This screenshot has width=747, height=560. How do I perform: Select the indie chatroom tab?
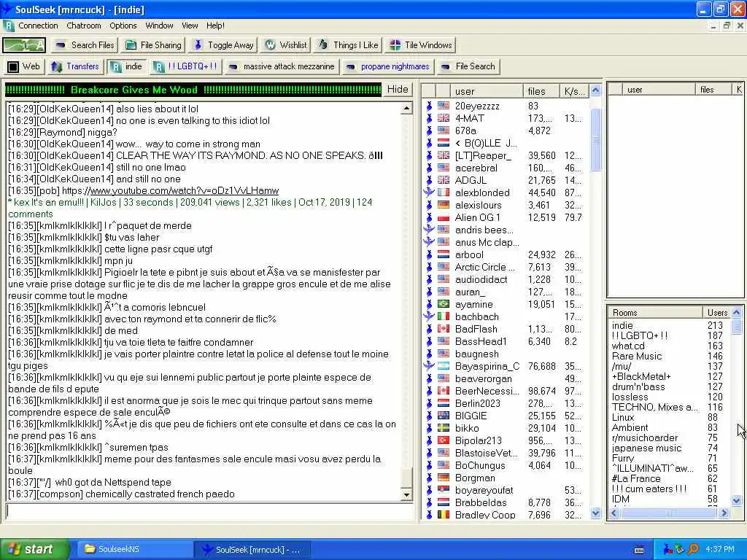126,66
